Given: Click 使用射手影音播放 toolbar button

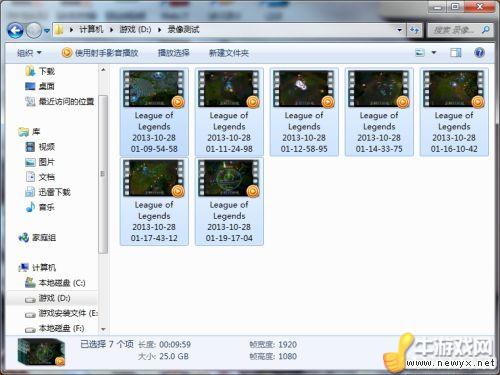Looking at the screenshot, I should [x=100, y=53].
